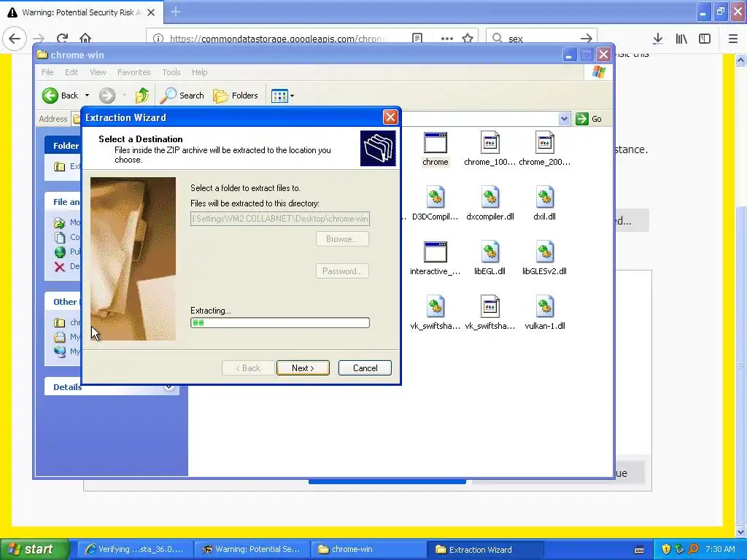Toggle the Firefox sidebar icon
Viewport: 747px width, 560px height.
coord(705,39)
